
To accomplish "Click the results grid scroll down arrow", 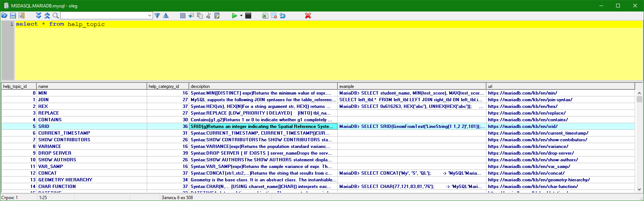I will point(639,189).
